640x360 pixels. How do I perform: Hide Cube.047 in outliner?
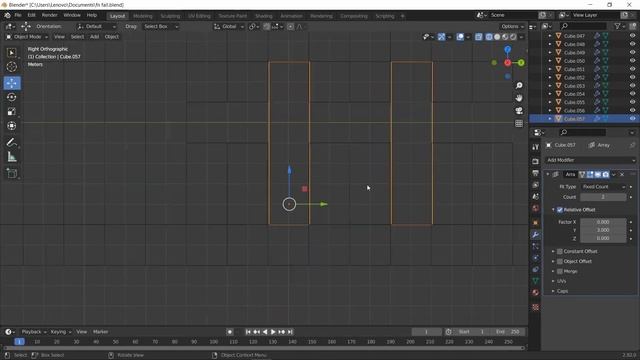(x=632, y=36)
